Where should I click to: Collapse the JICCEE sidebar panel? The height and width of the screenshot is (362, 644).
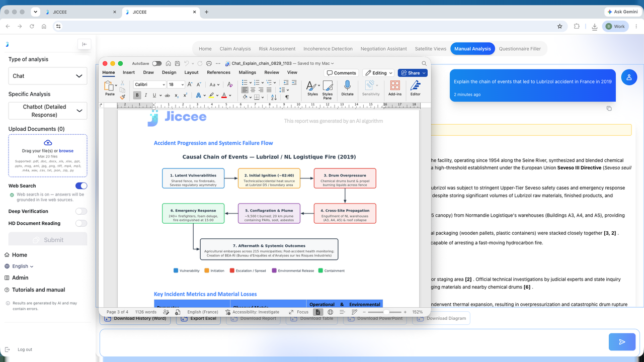coord(85,44)
